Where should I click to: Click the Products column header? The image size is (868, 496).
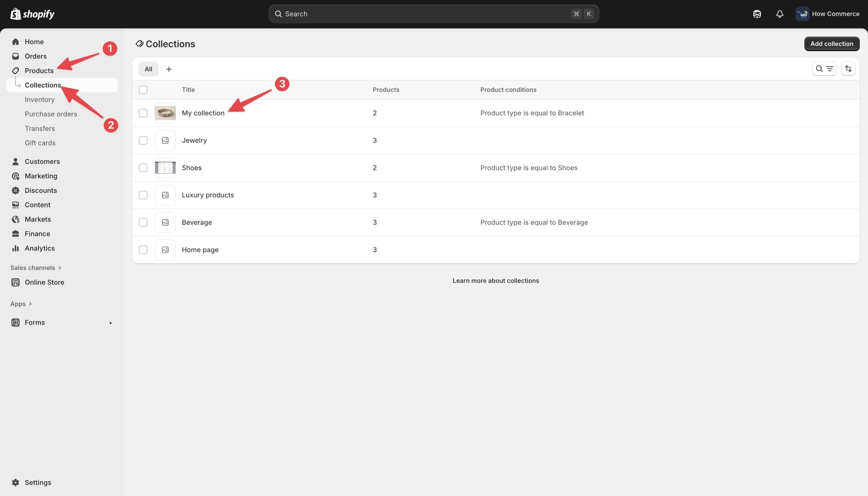click(x=386, y=90)
